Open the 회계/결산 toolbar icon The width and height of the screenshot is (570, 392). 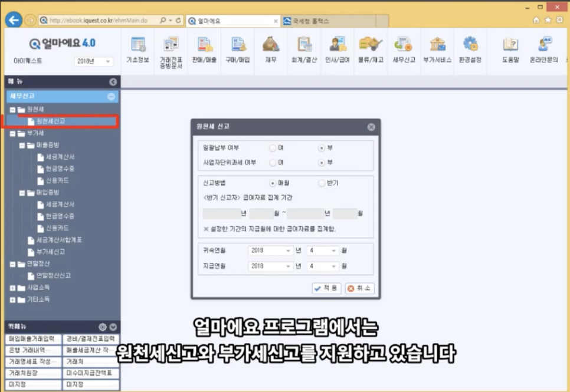(304, 50)
